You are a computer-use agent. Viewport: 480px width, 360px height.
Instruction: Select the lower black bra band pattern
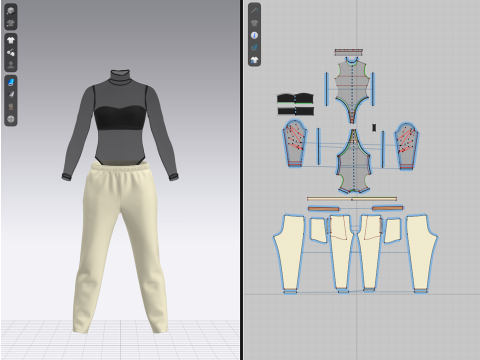coord(295,111)
